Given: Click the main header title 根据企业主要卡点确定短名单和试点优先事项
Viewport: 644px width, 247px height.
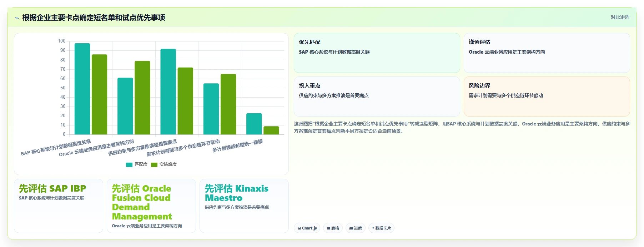Looking at the screenshot, I should tap(94, 18).
